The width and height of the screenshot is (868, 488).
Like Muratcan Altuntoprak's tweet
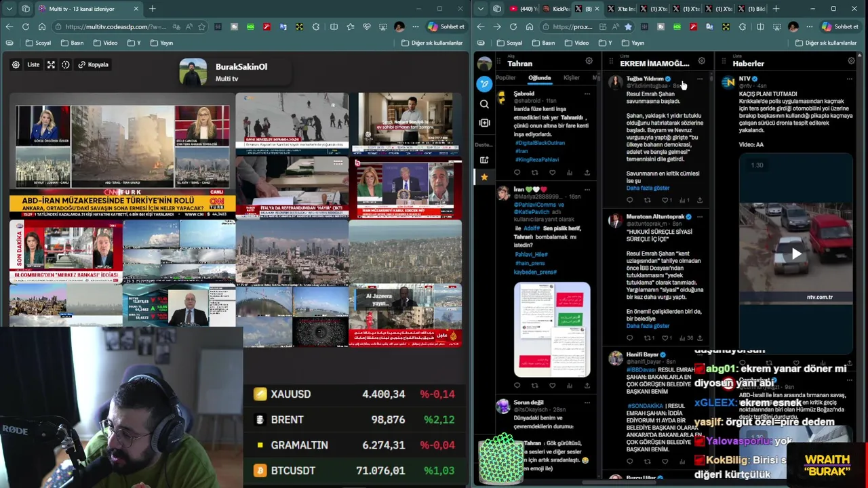pos(665,338)
